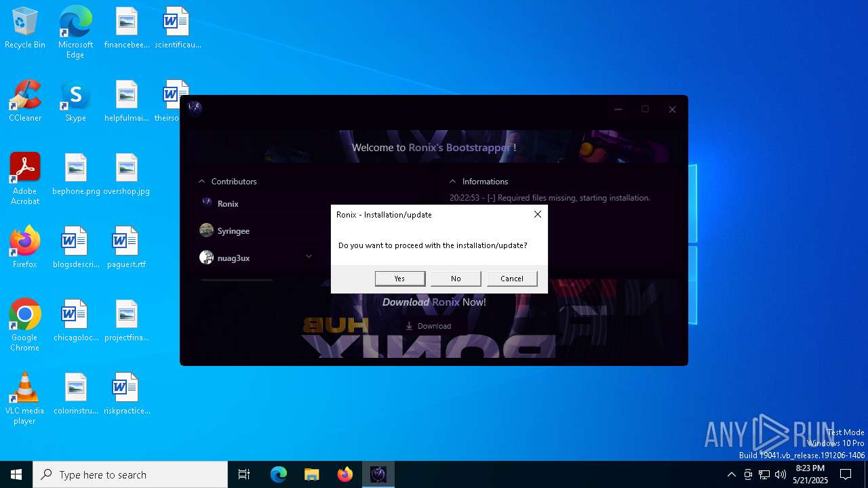Select the Skype desktop shortcut
This screenshot has height=488, width=868.
click(x=75, y=102)
